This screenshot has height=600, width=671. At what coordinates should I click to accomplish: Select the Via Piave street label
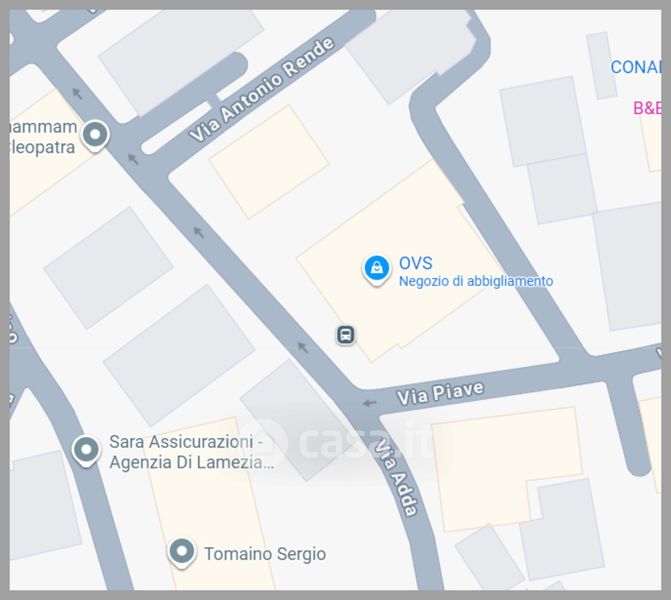(x=440, y=393)
